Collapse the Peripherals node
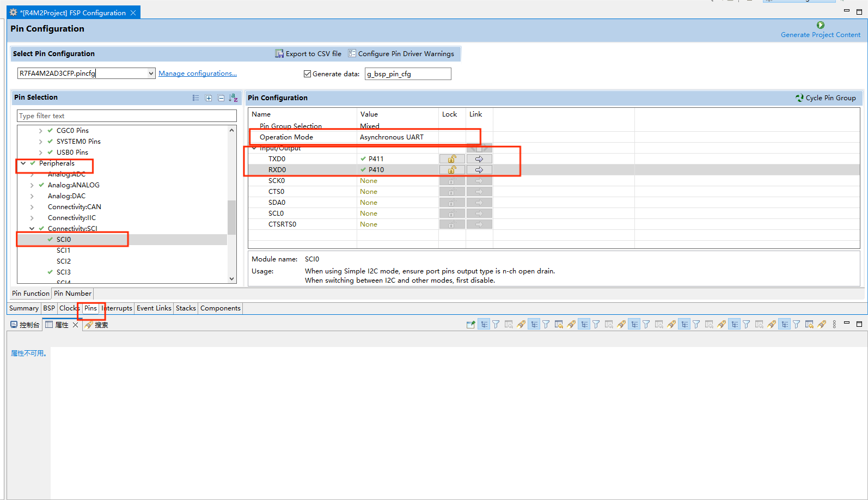 (x=23, y=163)
